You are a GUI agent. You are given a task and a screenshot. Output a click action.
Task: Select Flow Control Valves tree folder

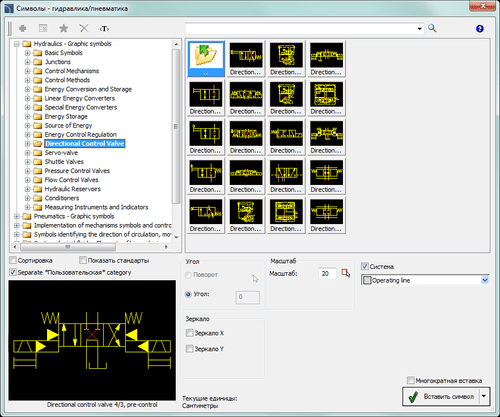point(71,180)
